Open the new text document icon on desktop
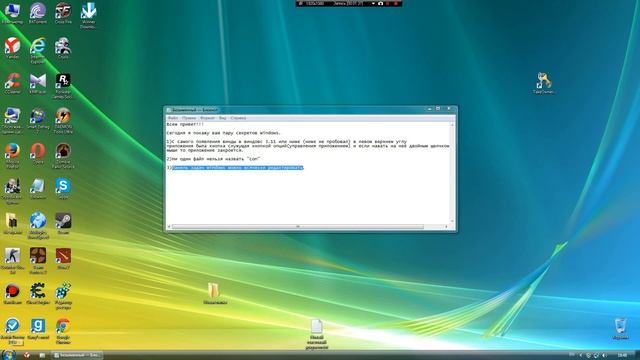 pos(316,334)
